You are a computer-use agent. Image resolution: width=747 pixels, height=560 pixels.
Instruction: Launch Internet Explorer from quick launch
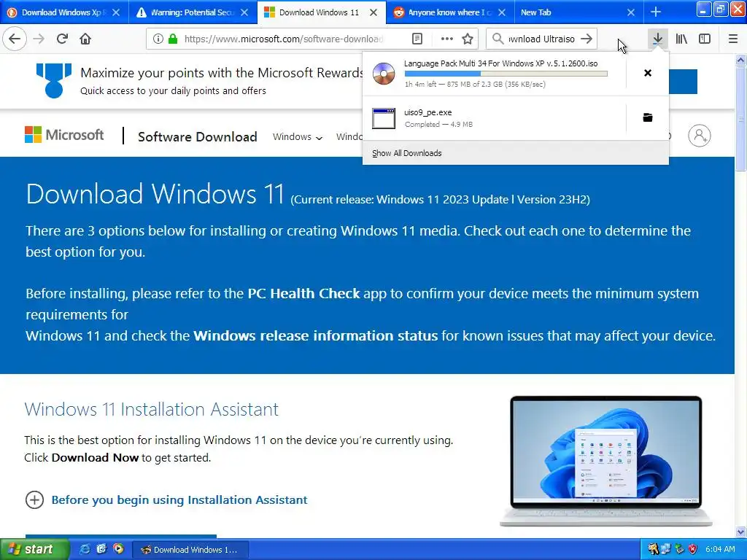click(85, 549)
